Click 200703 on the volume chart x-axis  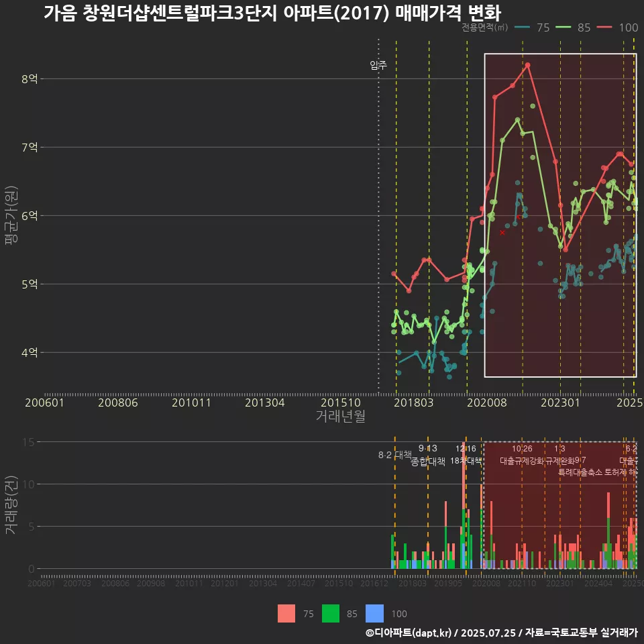click(x=76, y=583)
